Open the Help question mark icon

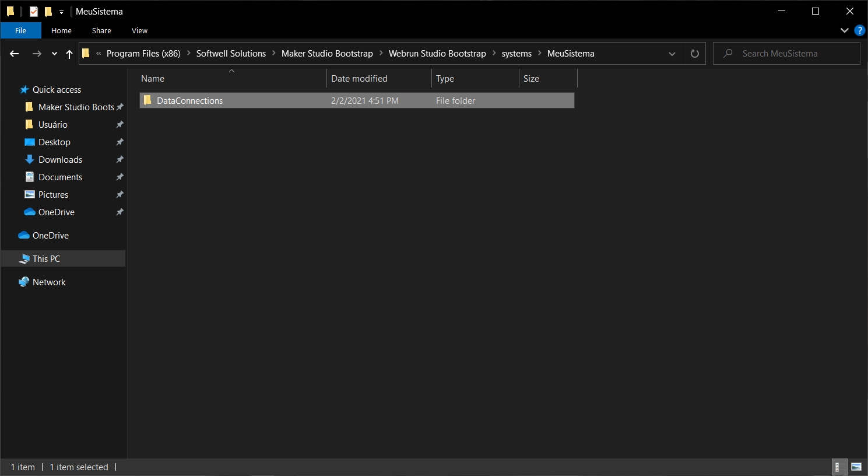tap(859, 30)
